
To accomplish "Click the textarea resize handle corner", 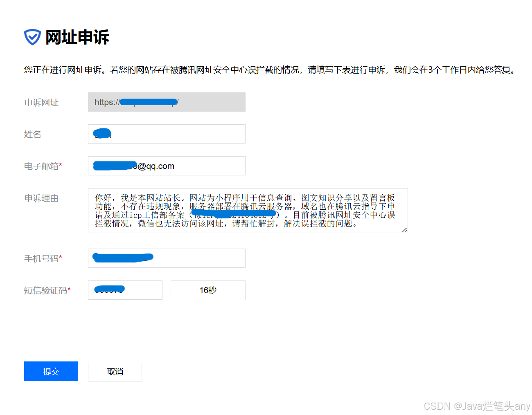I will coord(404,230).
